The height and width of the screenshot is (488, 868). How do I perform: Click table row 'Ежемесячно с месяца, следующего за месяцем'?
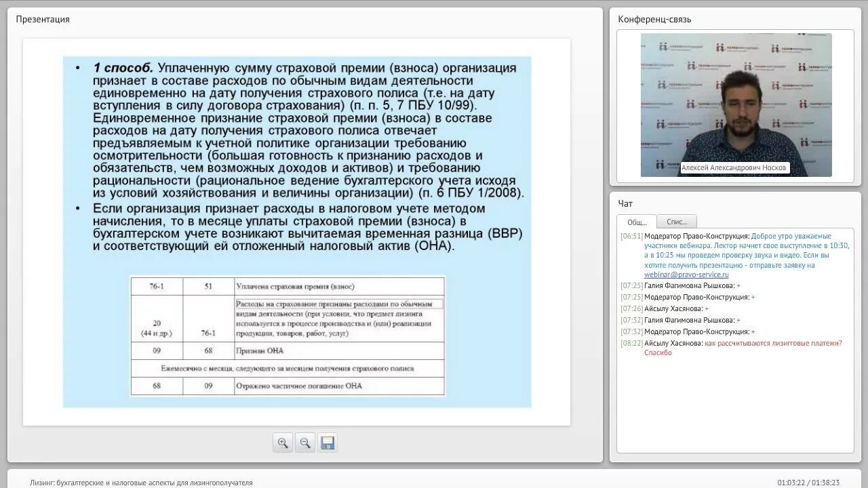pyautogui.click(x=288, y=369)
